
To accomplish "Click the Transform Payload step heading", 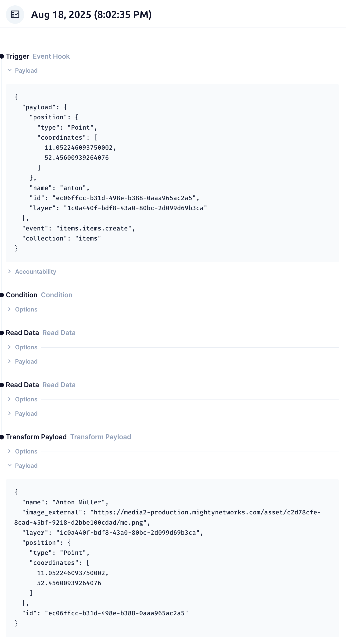I will pos(36,437).
